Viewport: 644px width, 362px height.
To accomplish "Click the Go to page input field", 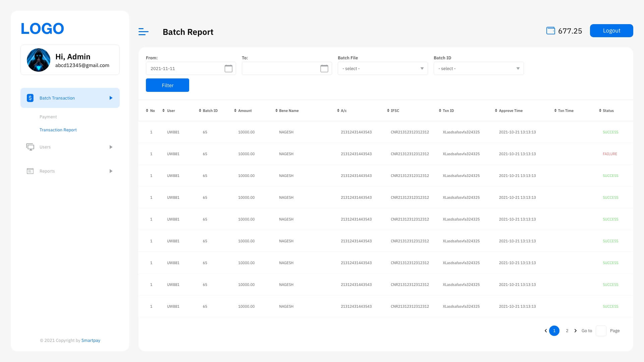I will (x=601, y=331).
